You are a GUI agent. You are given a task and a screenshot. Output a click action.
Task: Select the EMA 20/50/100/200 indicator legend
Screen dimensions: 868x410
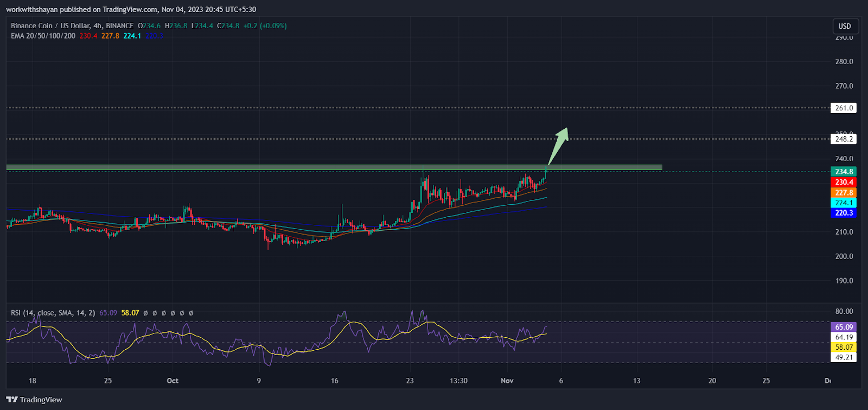(43, 36)
